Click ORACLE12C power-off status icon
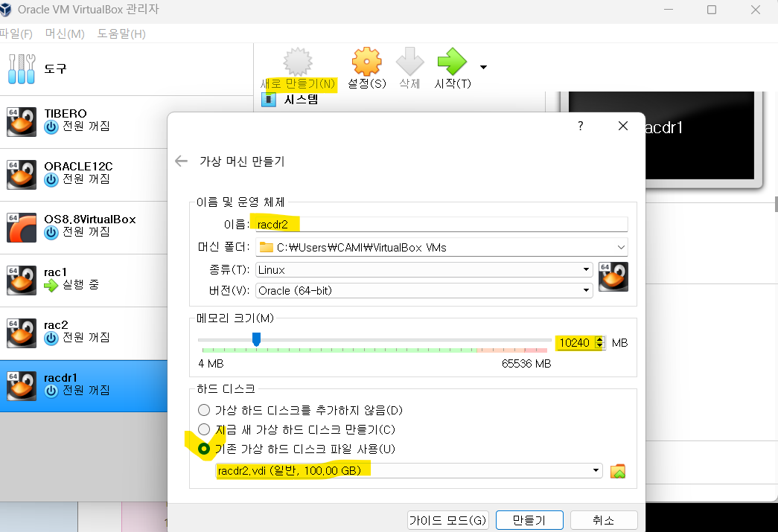This screenshot has height=532, width=778. click(x=51, y=180)
